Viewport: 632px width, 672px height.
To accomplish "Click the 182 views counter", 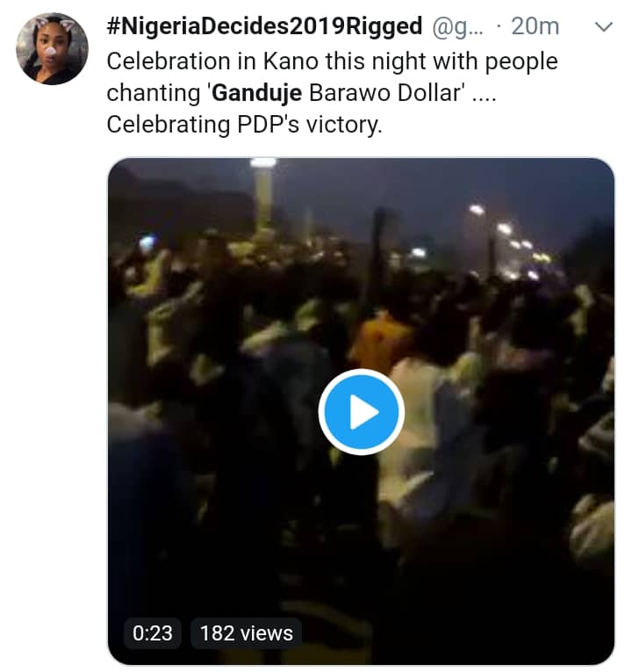I will tap(247, 632).
